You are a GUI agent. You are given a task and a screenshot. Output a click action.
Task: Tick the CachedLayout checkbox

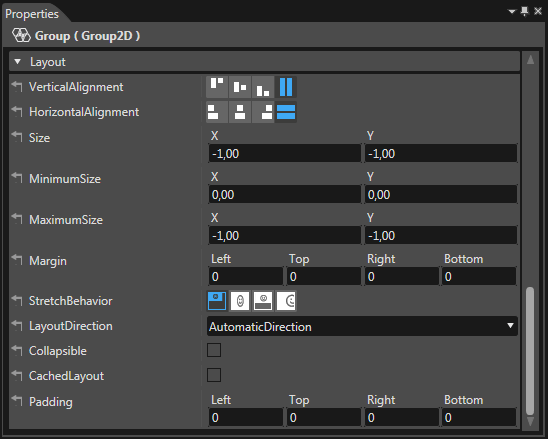214,375
